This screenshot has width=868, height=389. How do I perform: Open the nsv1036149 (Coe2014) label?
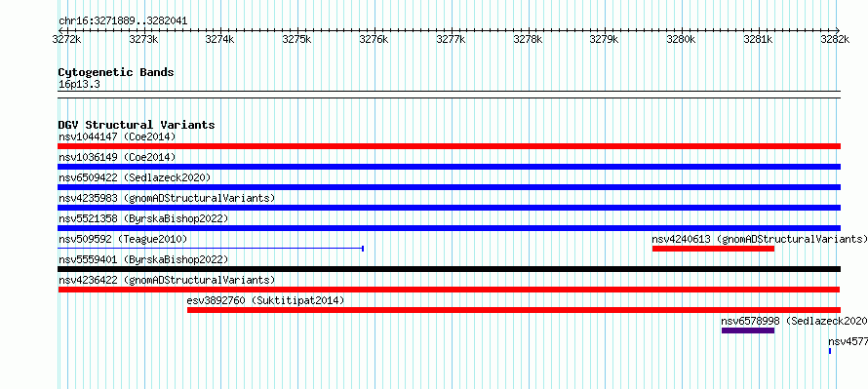117,157
